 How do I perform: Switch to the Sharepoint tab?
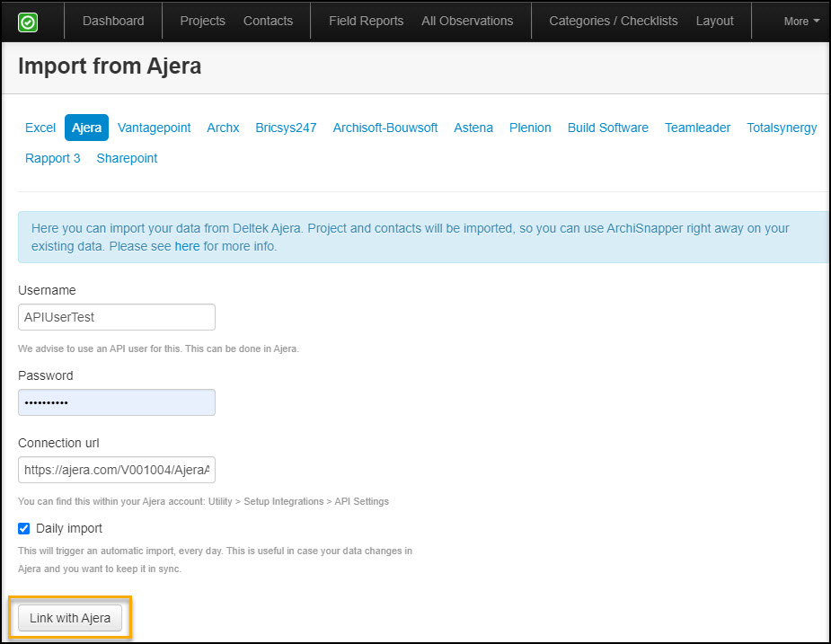[x=127, y=158]
